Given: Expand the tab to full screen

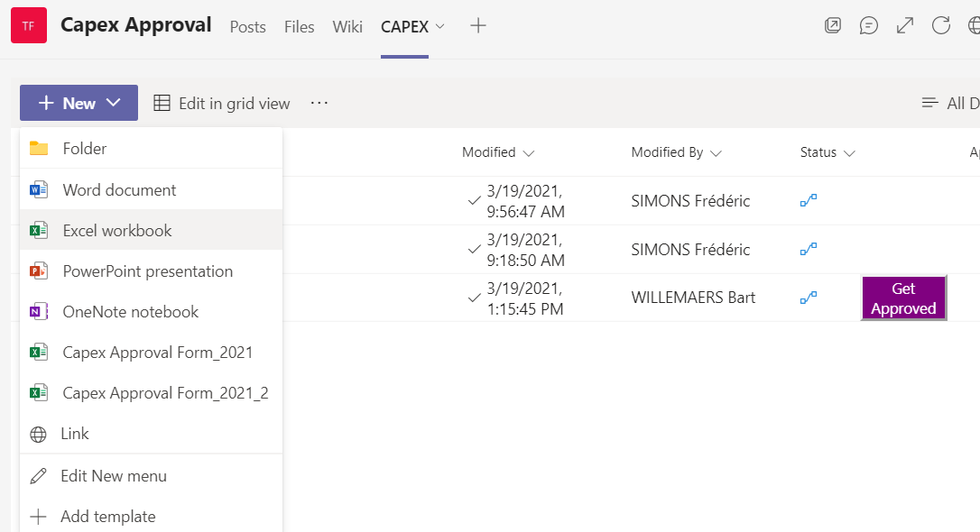Looking at the screenshot, I should click(x=904, y=25).
